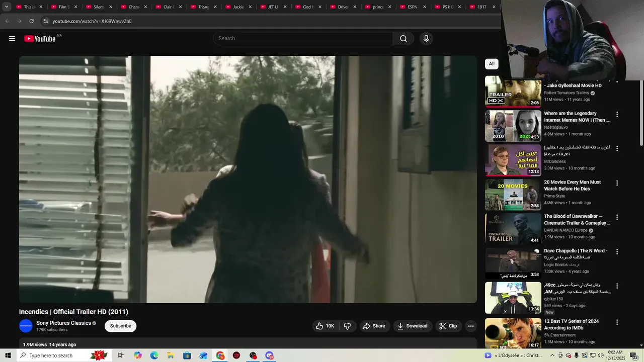Dislike the video with thumbs-down icon

(347, 326)
